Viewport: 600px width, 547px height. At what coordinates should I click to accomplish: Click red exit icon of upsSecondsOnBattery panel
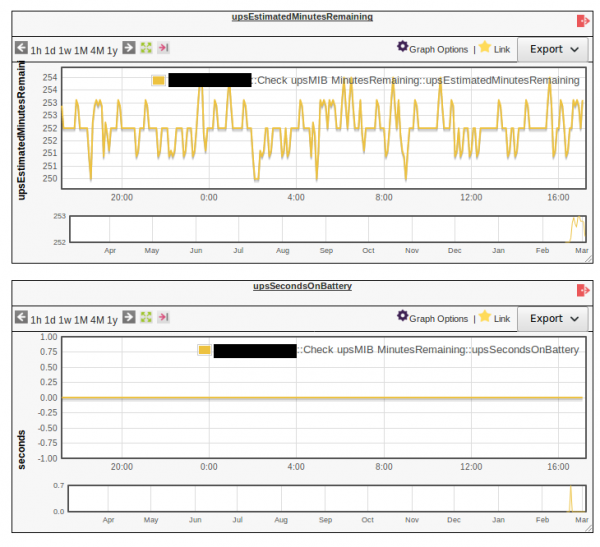click(583, 290)
